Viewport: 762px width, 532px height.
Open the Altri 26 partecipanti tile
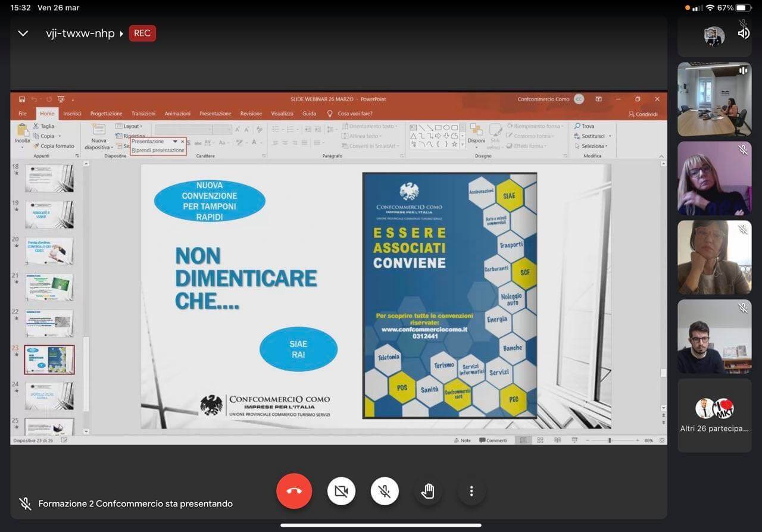(x=714, y=415)
